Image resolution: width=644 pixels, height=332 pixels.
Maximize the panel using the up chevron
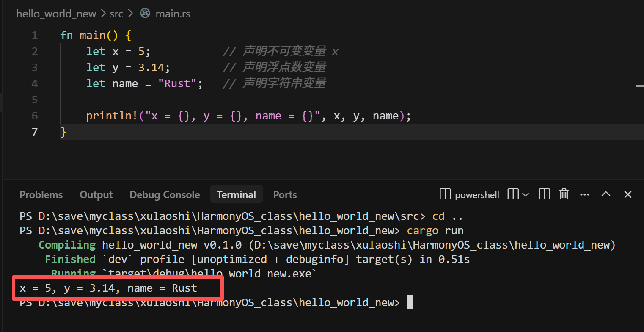[606, 194]
